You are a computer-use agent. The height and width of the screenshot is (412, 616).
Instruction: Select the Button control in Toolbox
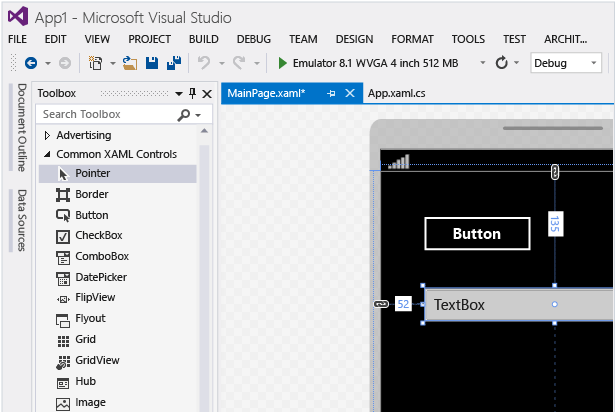[x=117, y=215]
